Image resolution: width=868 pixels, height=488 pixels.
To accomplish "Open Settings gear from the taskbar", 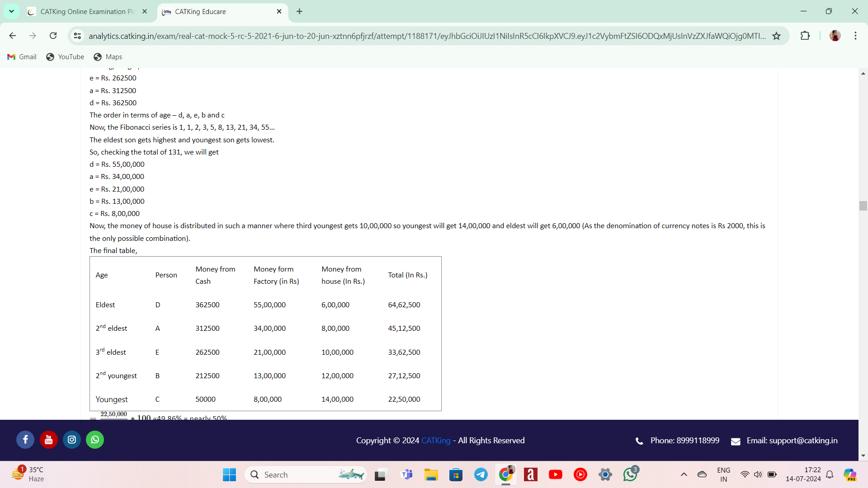I will [x=605, y=474].
